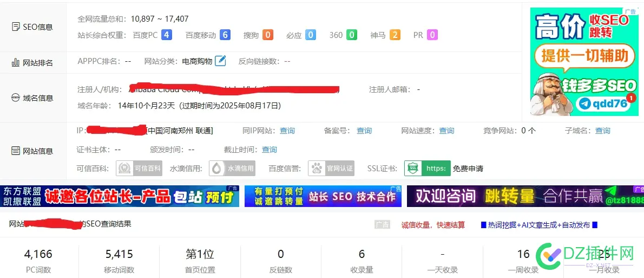This screenshot has height=278, width=644.
Task: Open the 东方联盟 凯撒联盟 banner ad
Action: point(120,196)
